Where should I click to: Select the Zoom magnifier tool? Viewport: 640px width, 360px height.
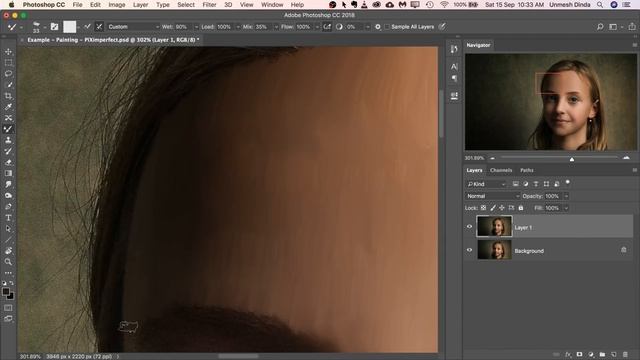point(8,262)
